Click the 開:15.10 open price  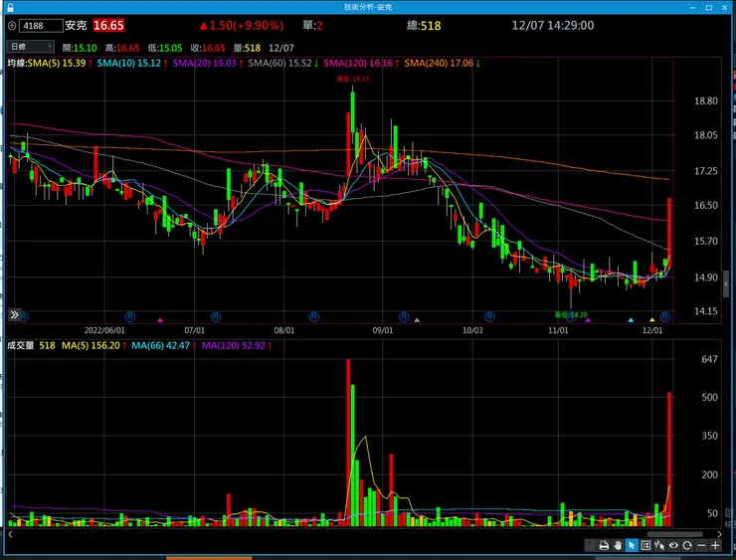(x=80, y=48)
